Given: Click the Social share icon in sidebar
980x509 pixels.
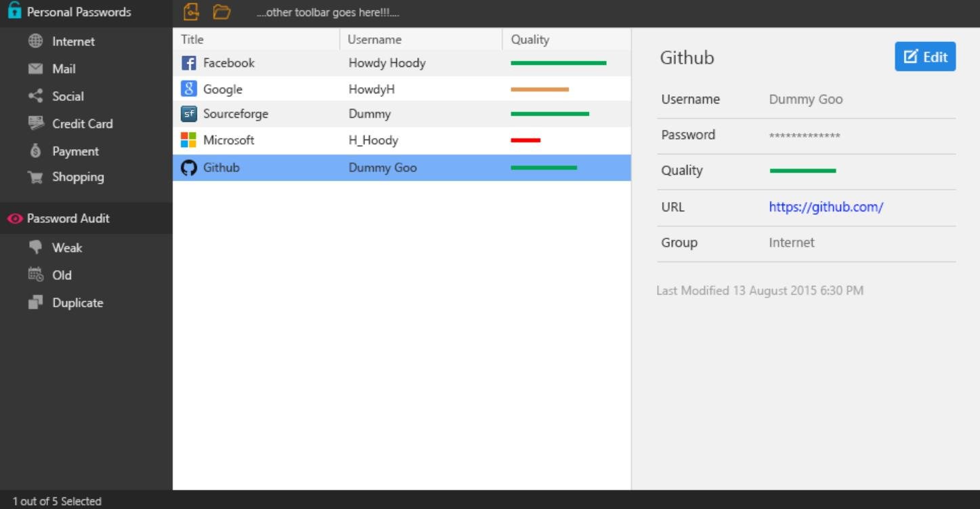Looking at the screenshot, I should pos(35,96).
